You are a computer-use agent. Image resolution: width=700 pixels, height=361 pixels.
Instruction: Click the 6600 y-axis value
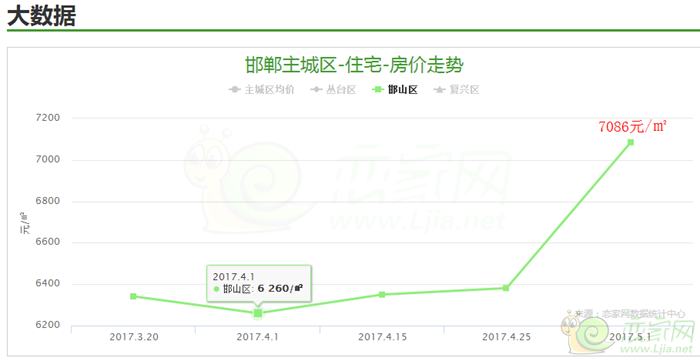48,242
